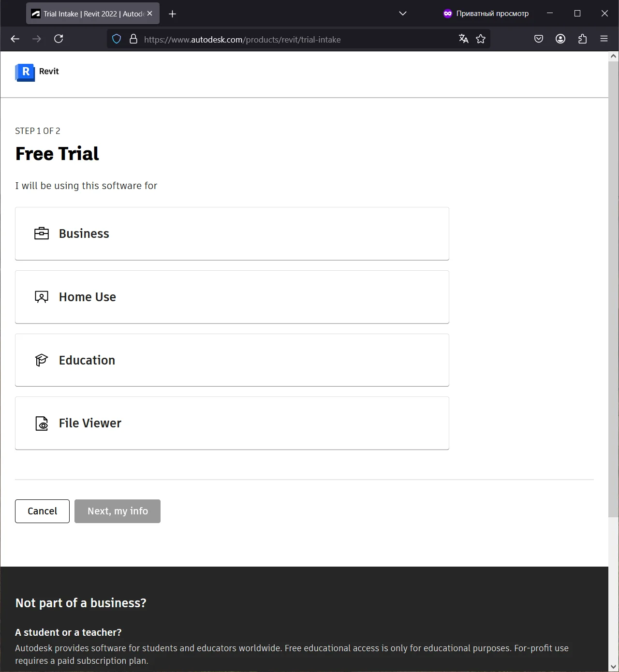This screenshot has height=672, width=619.
Task: Expand the list all tabs chevron
Action: [402, 14]
